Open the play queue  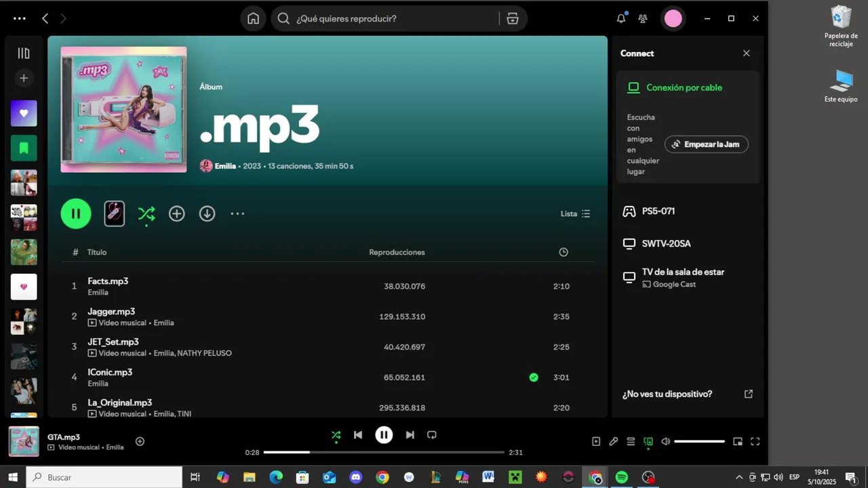pyautogui.click(x=631, y=441)
